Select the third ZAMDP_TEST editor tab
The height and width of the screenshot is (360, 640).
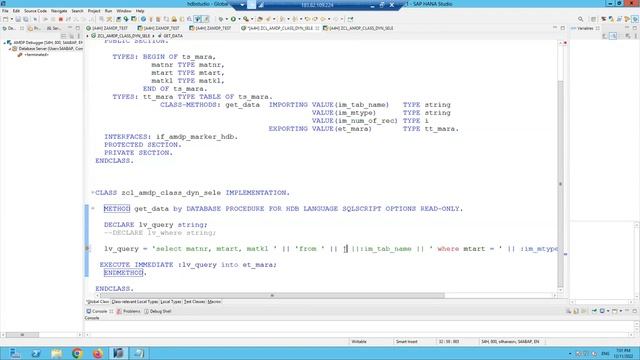[211, 28]
